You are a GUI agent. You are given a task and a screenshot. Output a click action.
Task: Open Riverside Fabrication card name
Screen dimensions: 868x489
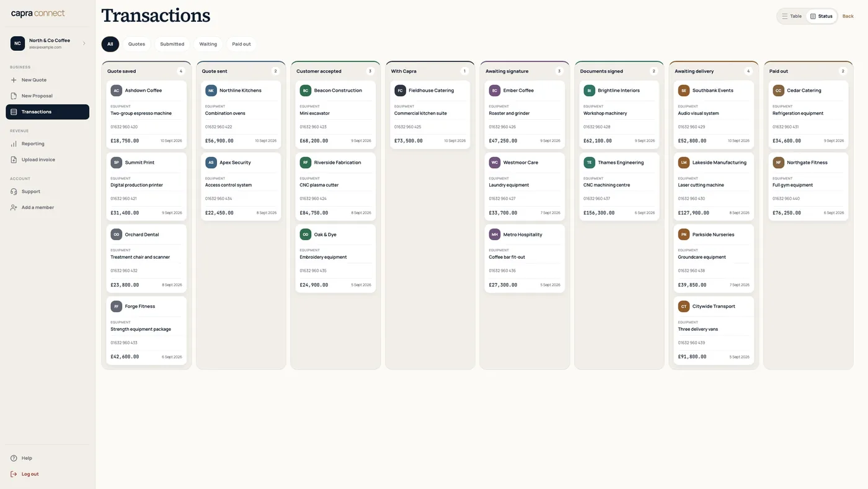338,163
